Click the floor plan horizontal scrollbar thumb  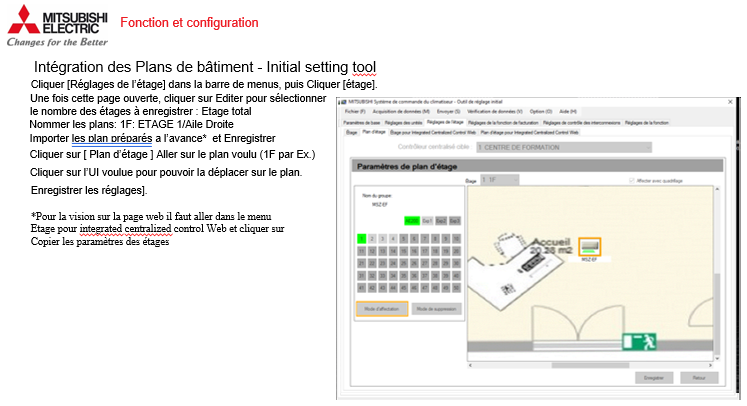(590, 365)
